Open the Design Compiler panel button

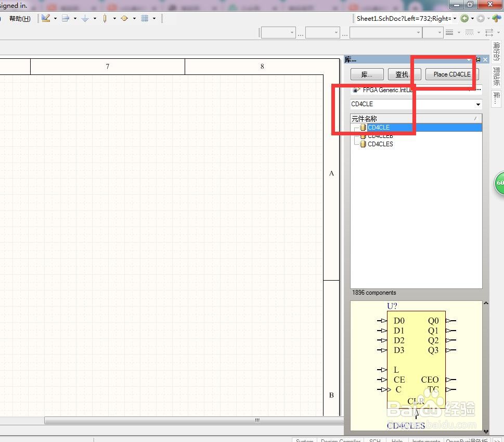tap(341, 440)
